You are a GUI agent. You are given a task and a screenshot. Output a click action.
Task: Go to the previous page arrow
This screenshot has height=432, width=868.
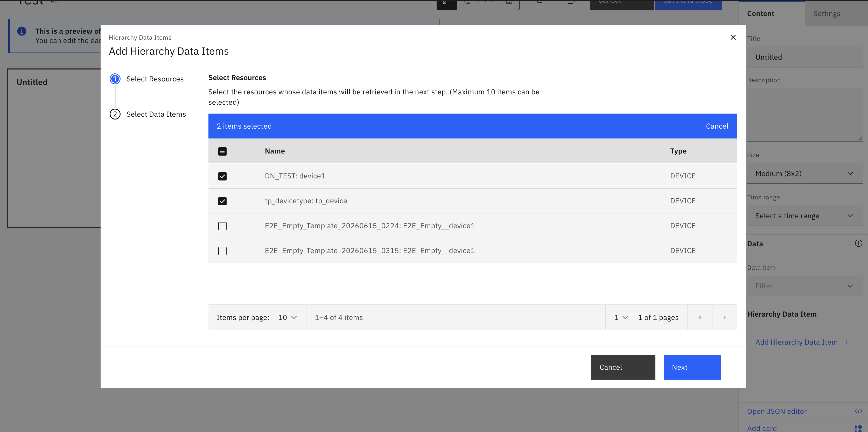click(699, 317)
